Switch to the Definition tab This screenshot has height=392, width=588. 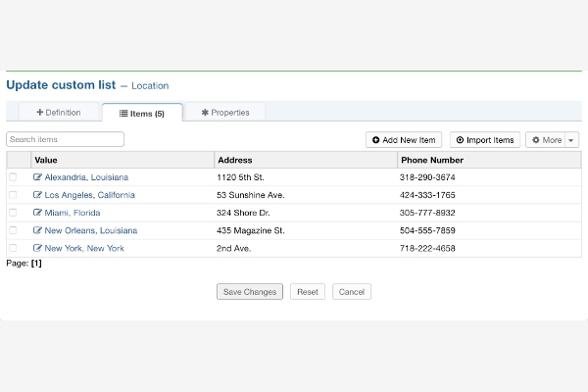58,113
